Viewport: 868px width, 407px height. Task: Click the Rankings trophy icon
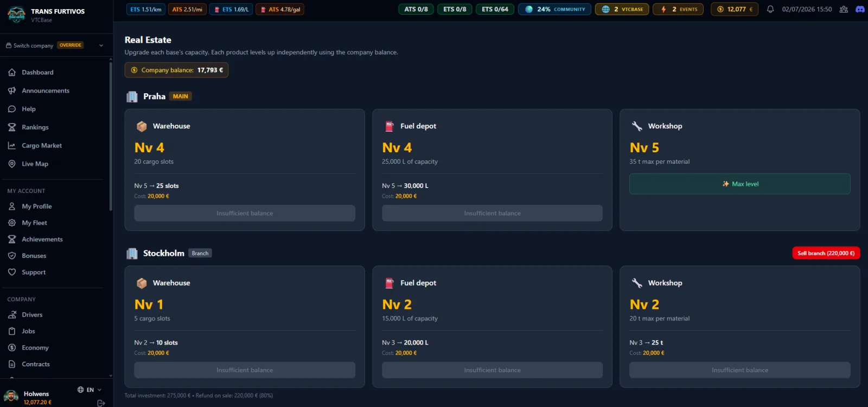(x=12, y=127)
